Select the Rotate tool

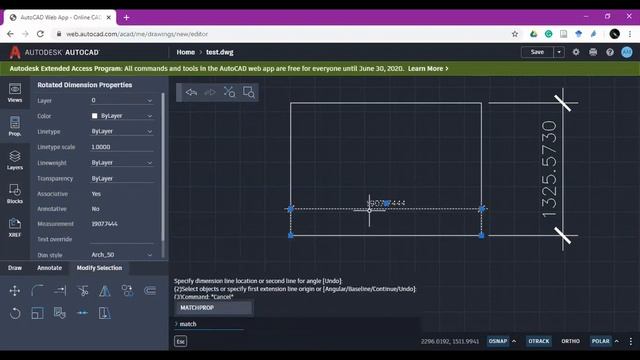pos(15,313)
